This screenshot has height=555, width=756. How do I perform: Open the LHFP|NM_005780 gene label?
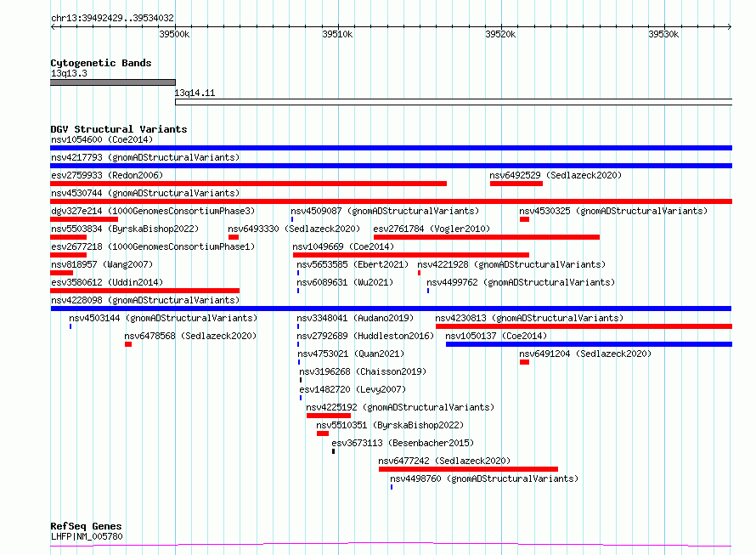point(87,536)
